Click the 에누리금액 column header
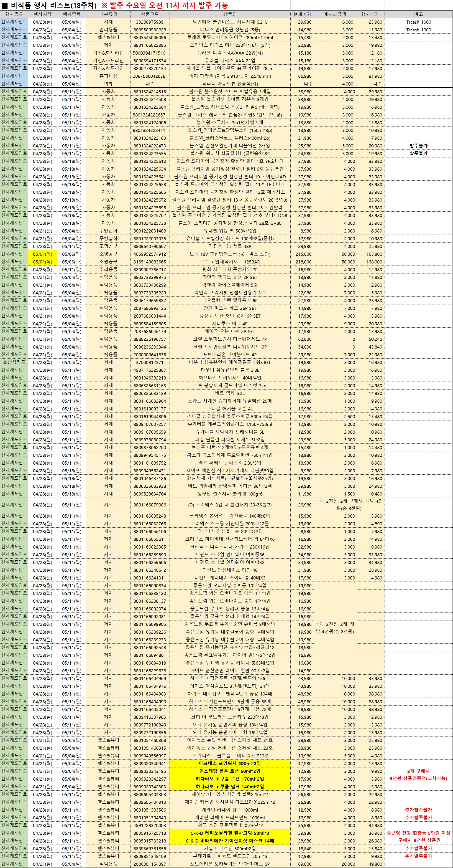The height and width of the screenshot is (868, 453). [335, 14]
